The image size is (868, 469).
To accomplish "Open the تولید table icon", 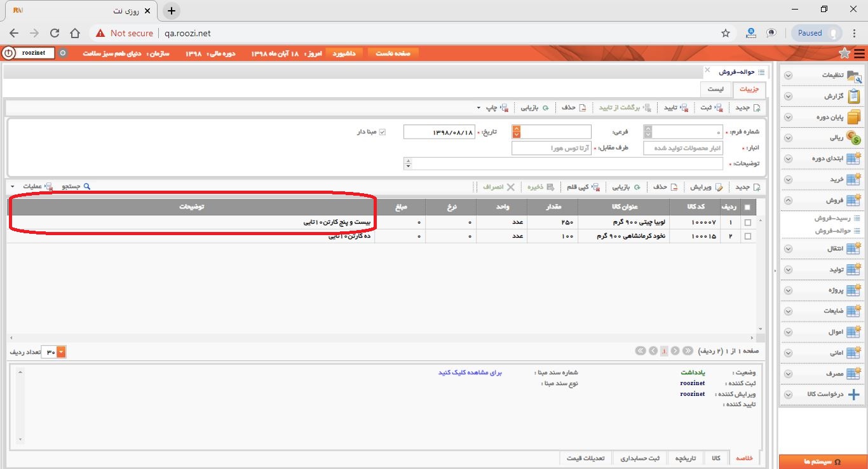I will pyautogui.click(x=853, y=269).
